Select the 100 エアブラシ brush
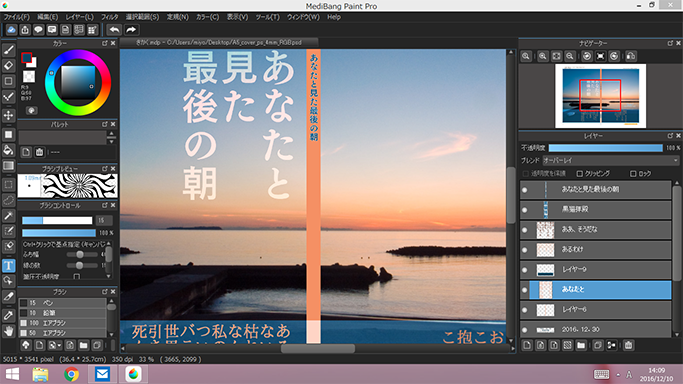The image size is (683, 384). click(62, 323)
